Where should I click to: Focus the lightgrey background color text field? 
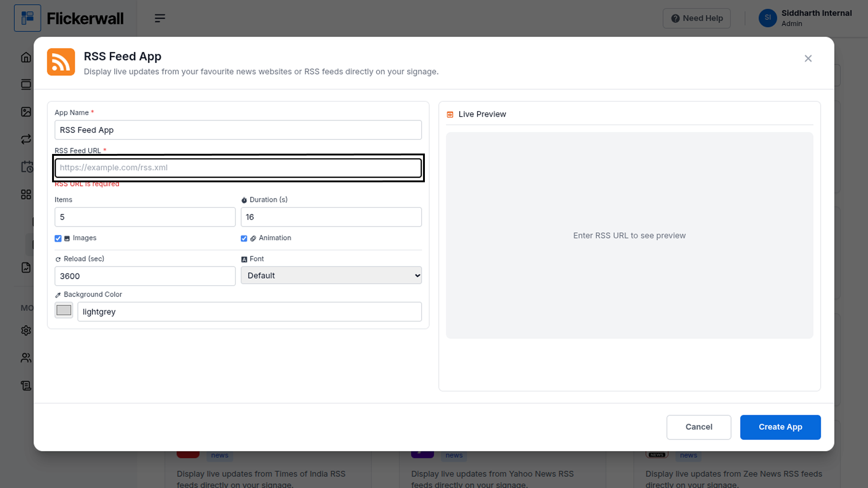click(x=249, y=312)
